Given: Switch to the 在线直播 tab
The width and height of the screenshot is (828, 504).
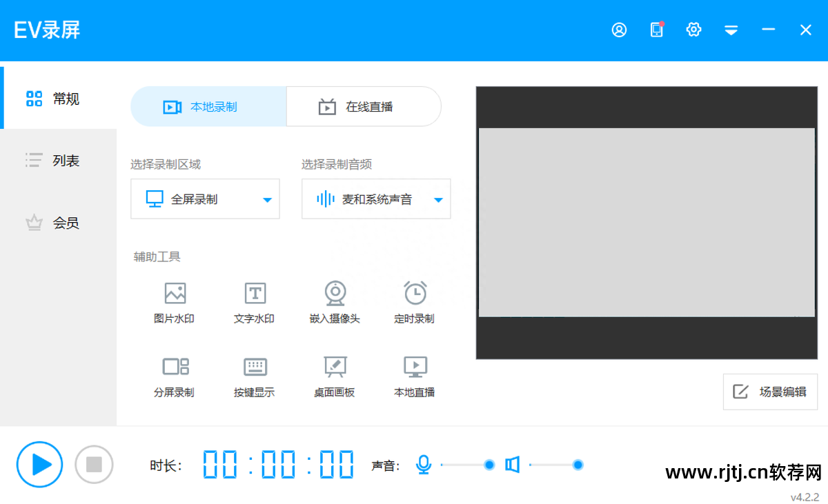Looking at the screenshot, I should pos(364,107).
